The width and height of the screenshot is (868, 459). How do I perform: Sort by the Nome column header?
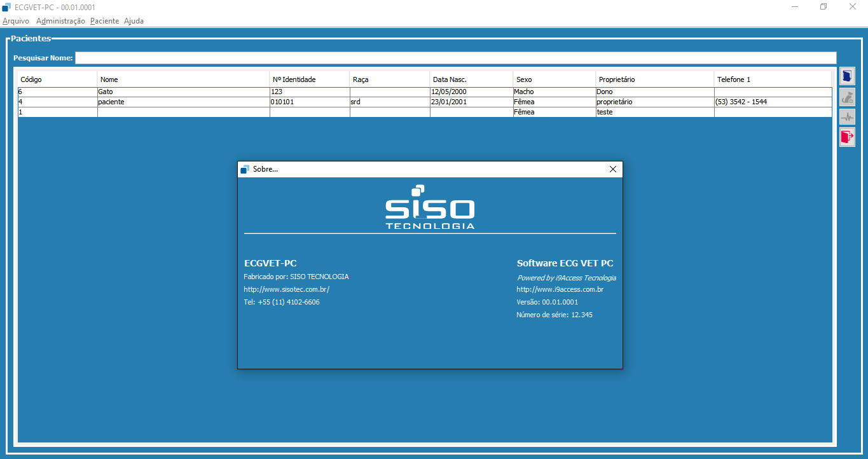coord(183,79)
